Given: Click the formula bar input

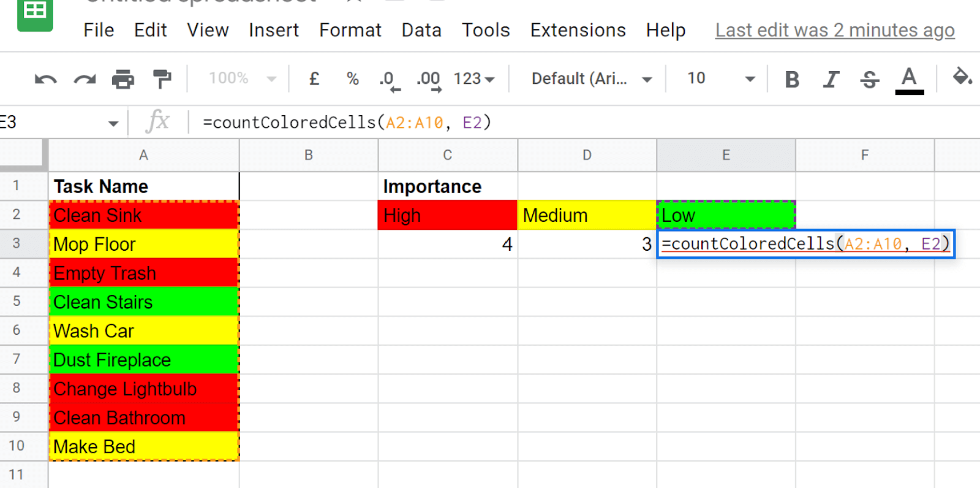Looking at the screenshot, I should click(x=551, y=123).
